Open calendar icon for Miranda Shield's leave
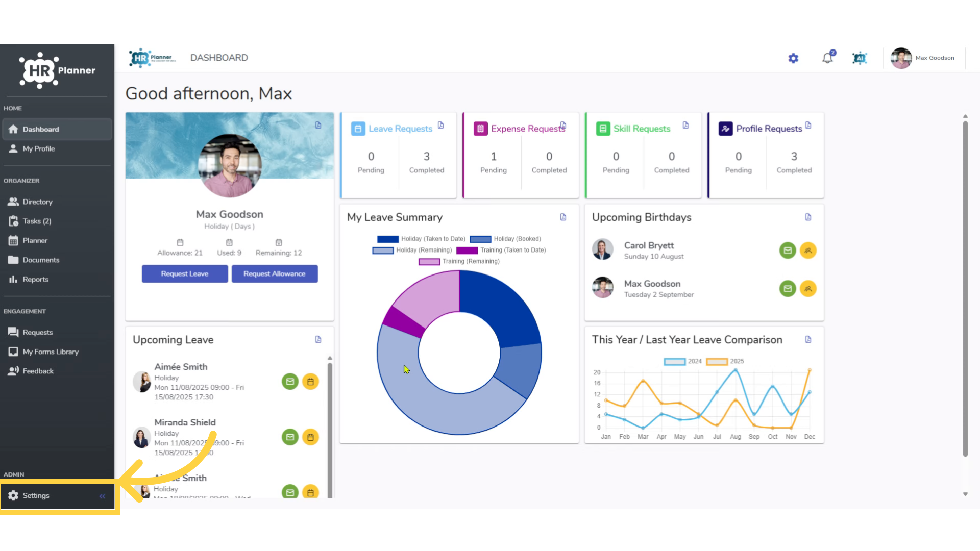Screen dimensions: 980x551 (310, 437)
